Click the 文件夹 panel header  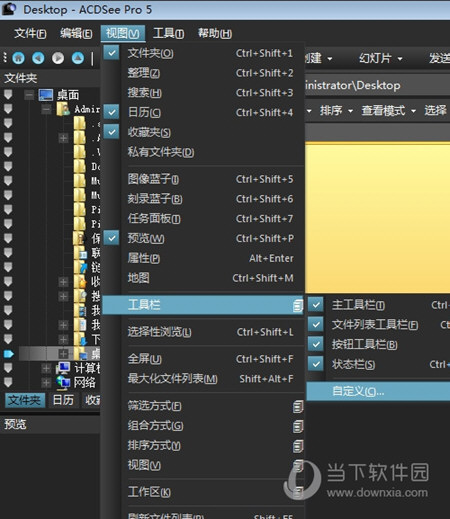click(x=50, y=78)
